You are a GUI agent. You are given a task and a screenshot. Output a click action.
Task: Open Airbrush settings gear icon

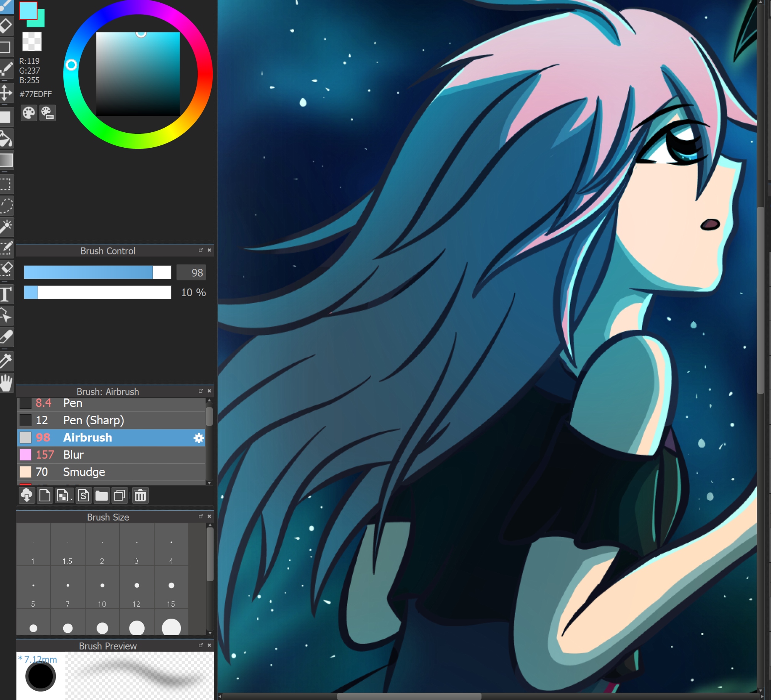coord(199,438)
